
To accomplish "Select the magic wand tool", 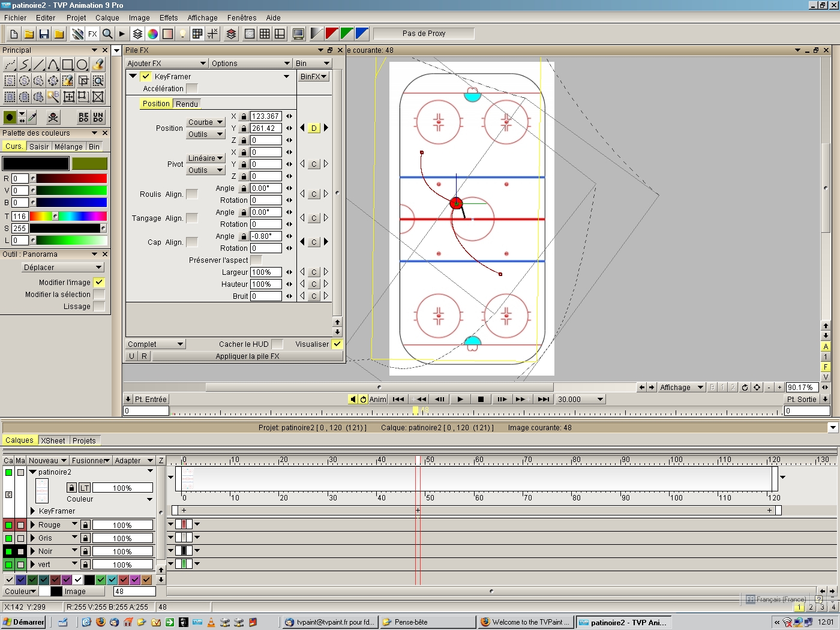I will pos(53,96).
